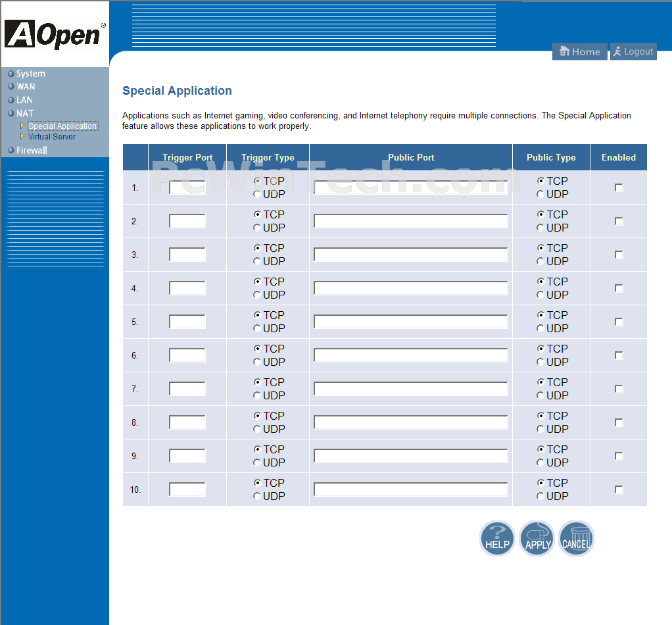The height and width of the screenshot is (625, 672).
Task: Open the LAN menu
Action: [x=24, y=100]
